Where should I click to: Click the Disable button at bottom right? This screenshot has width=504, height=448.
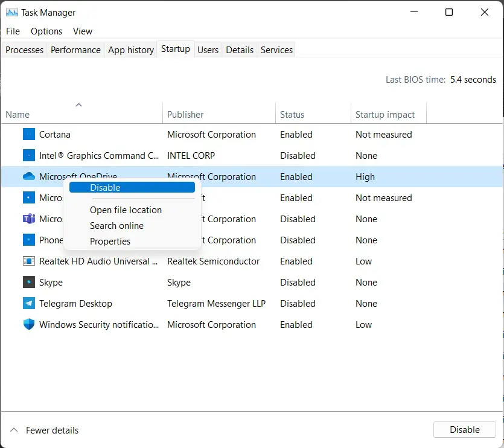[x=464, y=430]
